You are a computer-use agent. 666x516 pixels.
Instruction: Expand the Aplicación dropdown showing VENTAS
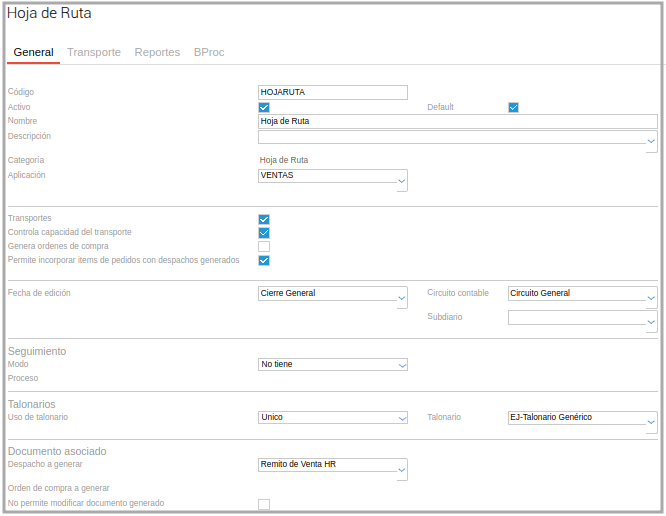click(x=402, y=182)
